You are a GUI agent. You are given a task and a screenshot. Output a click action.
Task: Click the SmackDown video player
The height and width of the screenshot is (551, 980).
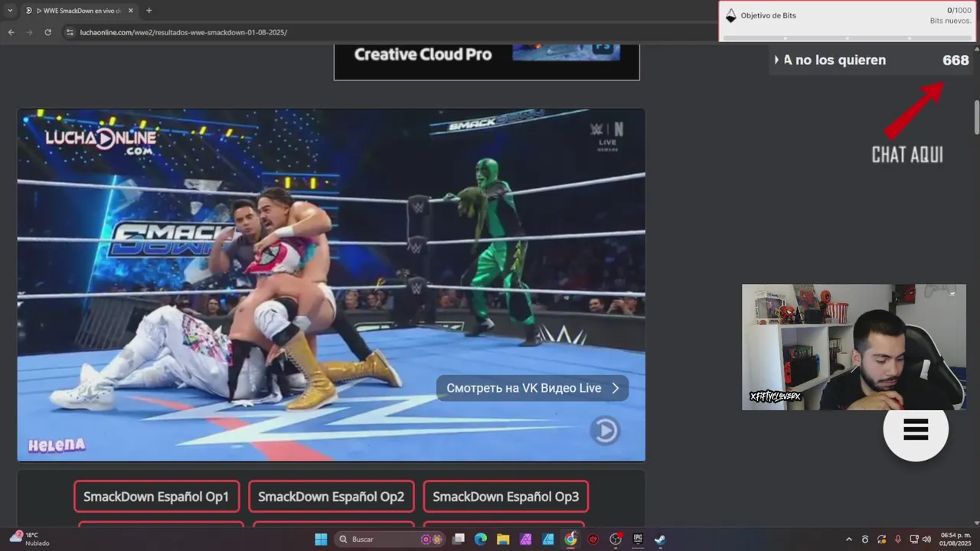[x=332, y=285]
